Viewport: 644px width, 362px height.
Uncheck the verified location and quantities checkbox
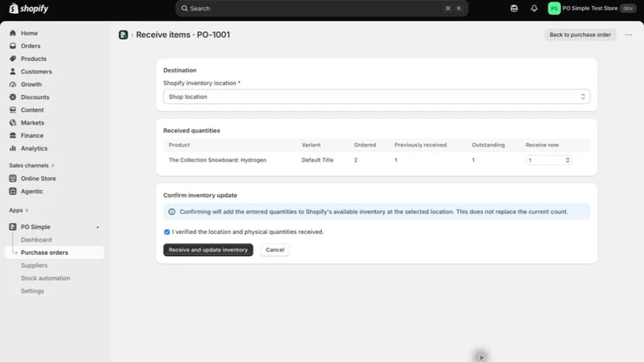167,232
